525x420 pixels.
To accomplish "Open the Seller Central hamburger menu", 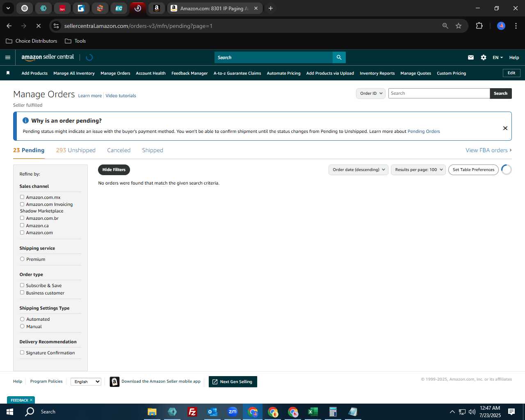I will pyautogui.click(x=7, y=57).
